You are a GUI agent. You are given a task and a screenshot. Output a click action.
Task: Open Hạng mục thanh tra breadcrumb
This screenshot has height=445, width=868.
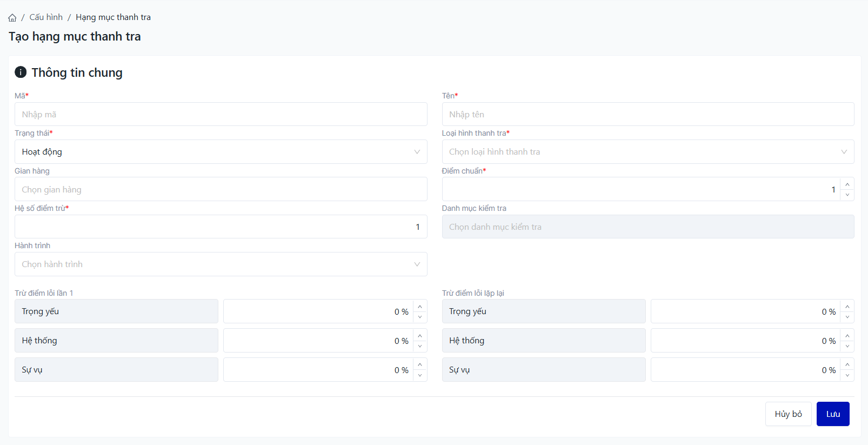[113, 17]
